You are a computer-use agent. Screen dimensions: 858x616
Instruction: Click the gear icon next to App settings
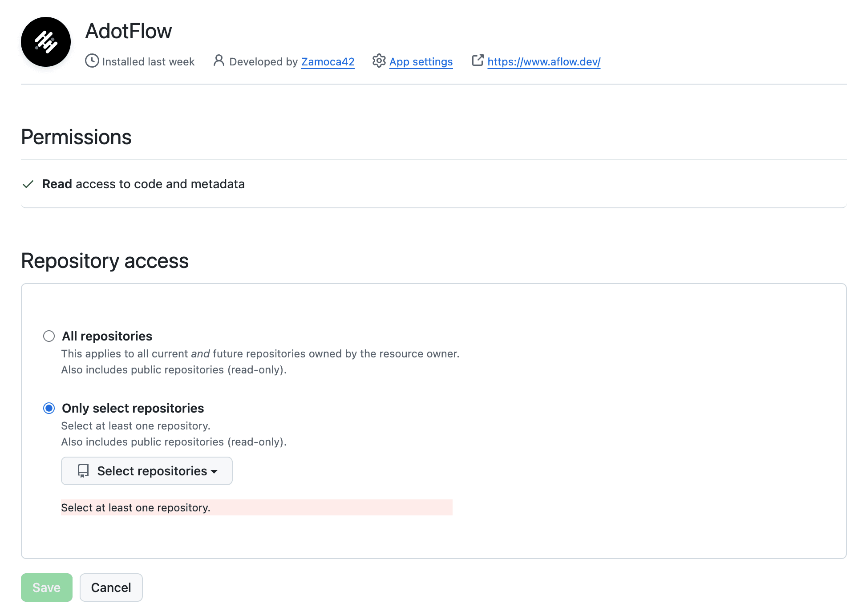pos(379,61)
